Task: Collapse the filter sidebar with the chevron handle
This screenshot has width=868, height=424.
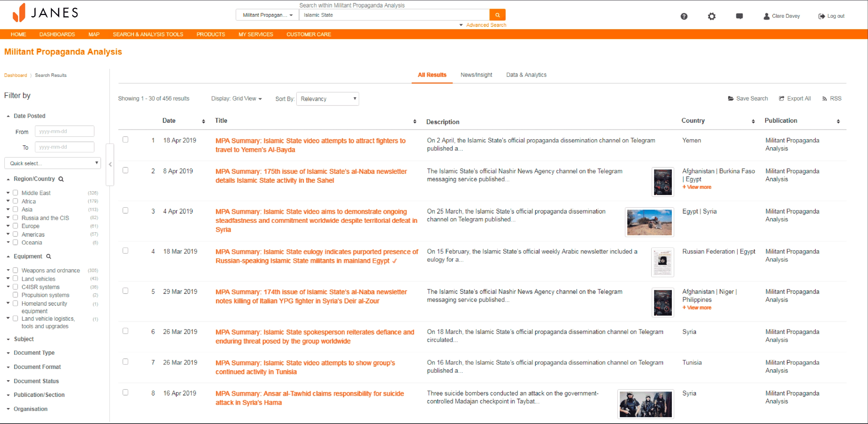Action: [x=110, y=164]
